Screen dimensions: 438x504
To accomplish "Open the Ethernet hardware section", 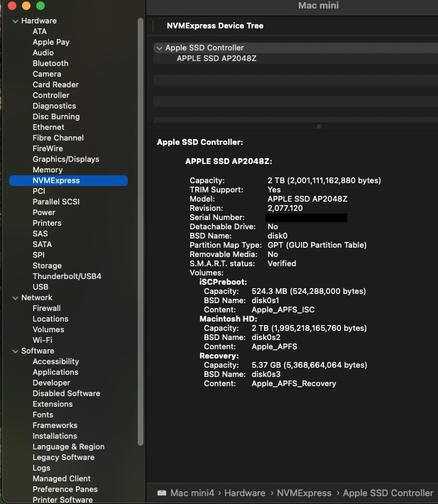I will [x=48, y=127].
